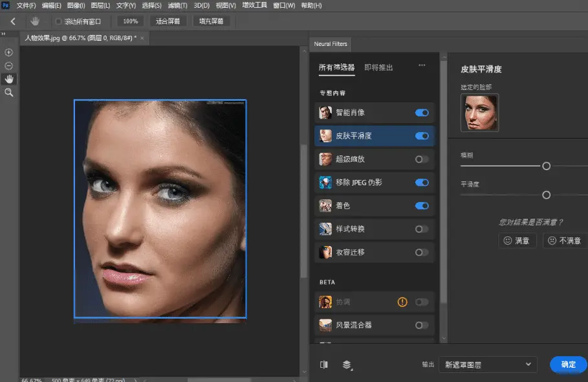Viewport: 588px width, 382px height.
Task: Click the 模糊 slider handle
Action: click(547, 166)
